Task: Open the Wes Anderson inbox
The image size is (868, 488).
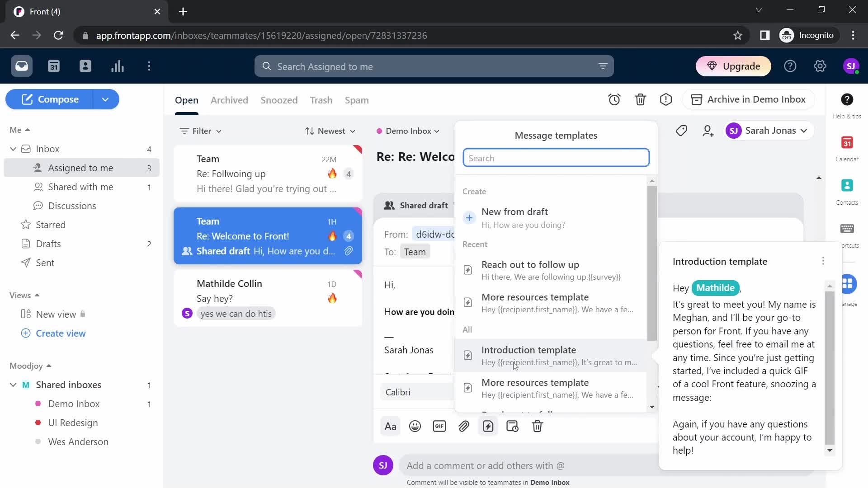Action: coord(81,442)
